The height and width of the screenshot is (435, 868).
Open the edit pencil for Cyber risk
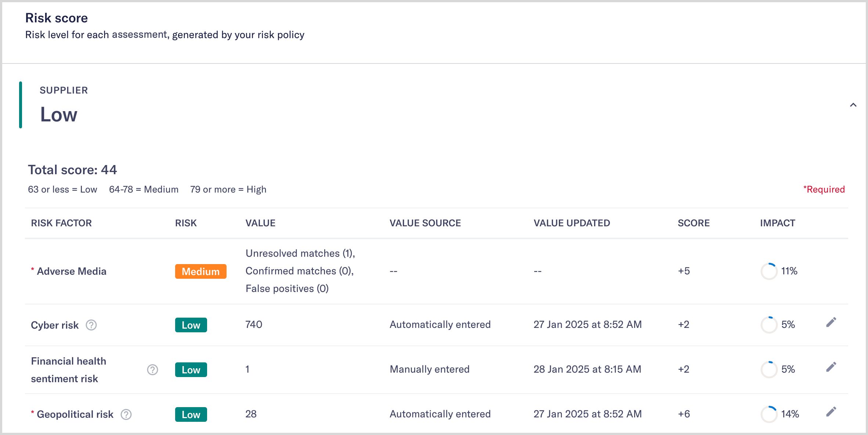coord(831,322)
